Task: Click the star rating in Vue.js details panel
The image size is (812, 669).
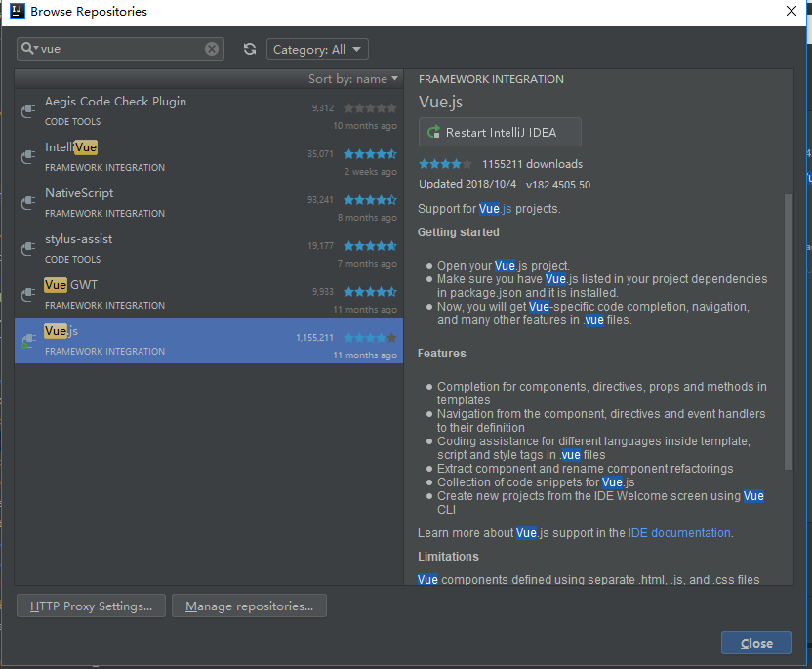Action: 445,164
